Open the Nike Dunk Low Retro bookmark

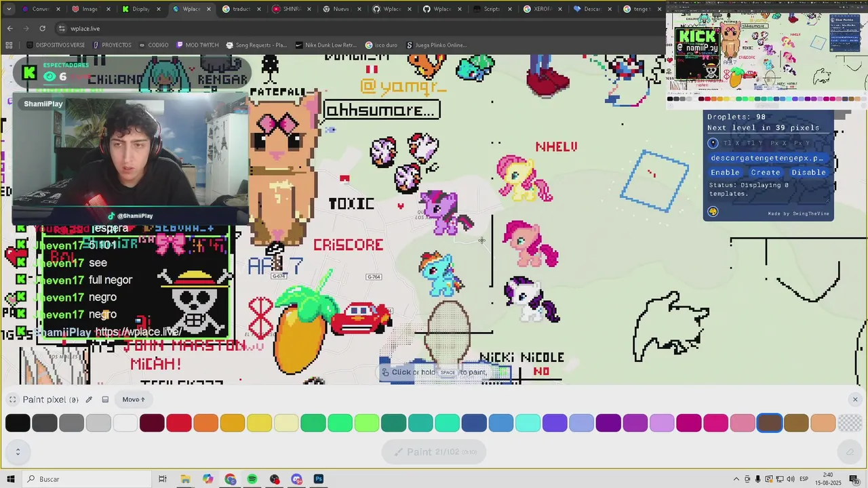326,45
